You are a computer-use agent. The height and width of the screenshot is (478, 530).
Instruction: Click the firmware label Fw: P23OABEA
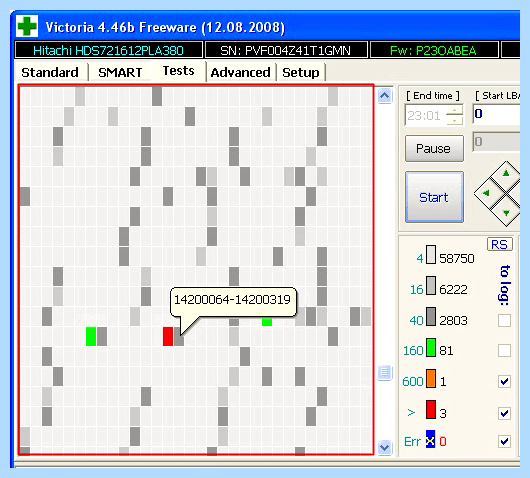(x=433, y=50)
